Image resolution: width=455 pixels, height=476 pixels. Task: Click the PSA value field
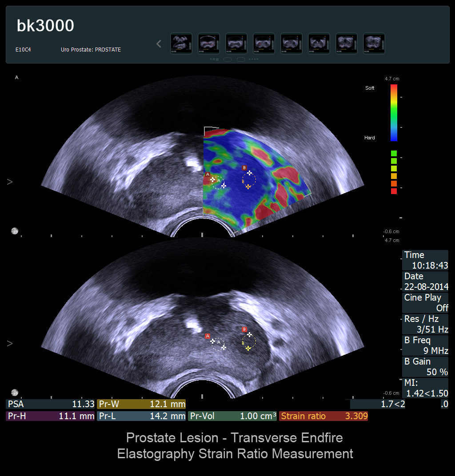50,404
